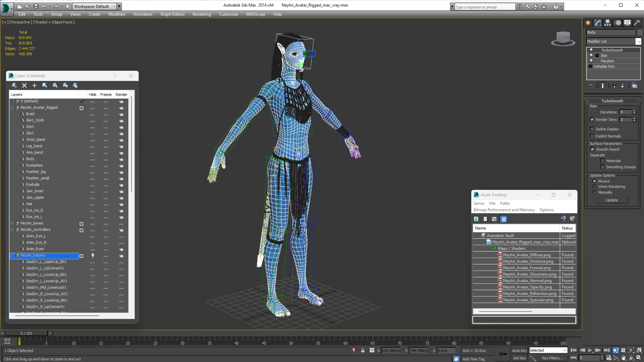Open the Selected key filter dropdown
644x362 pixels.
point(565,350)
